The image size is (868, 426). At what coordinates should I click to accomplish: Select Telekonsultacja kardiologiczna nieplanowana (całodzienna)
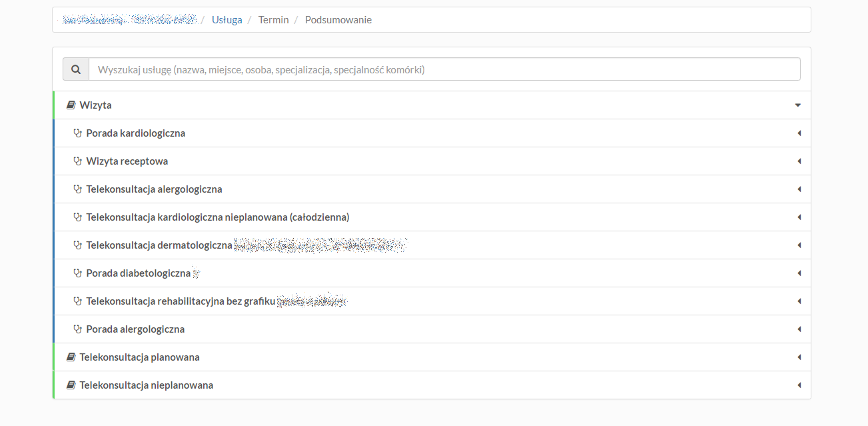[x=217, y=217]
